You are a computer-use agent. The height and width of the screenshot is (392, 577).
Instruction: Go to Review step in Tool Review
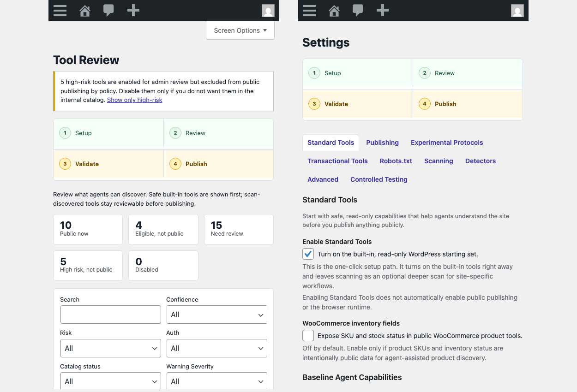pos(219,133)
